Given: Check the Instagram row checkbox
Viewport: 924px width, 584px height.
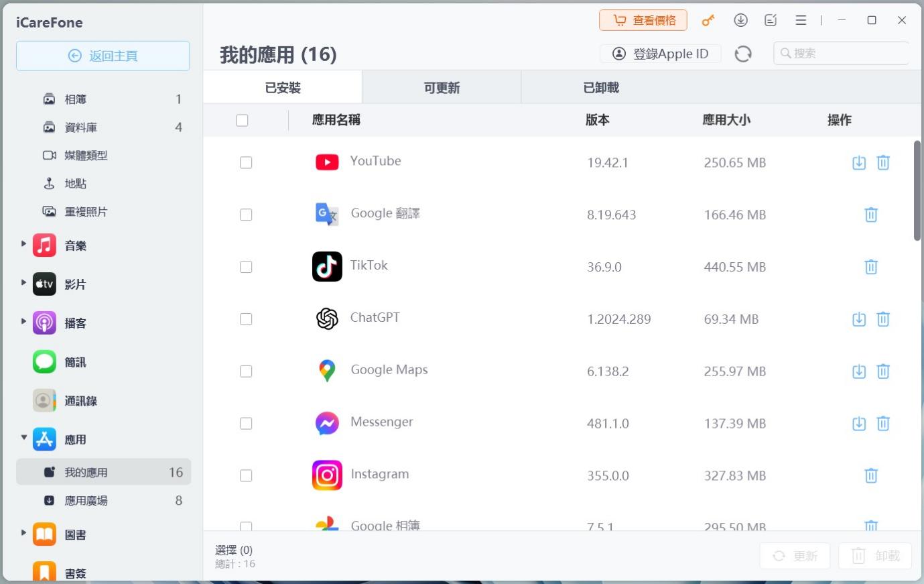Looking at the screenshot, I should (x=246, y=475).
